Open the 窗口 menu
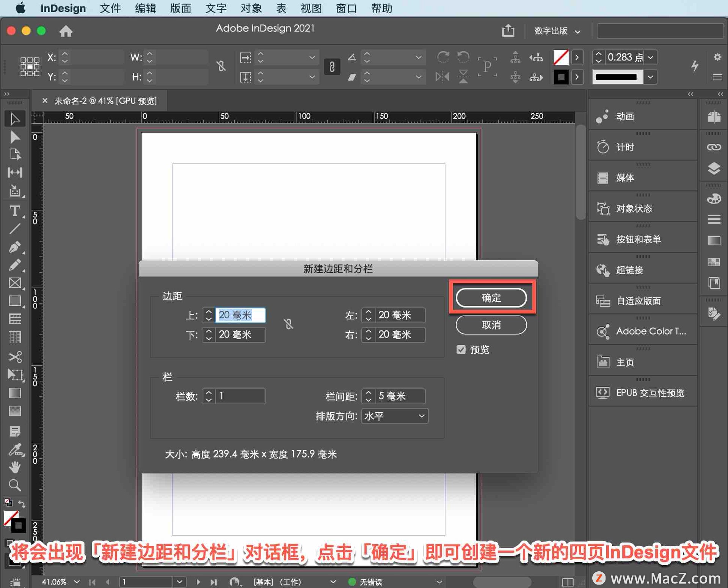This screenshot has width=728, height=588. pyautogui.click(x=346, y=8)
